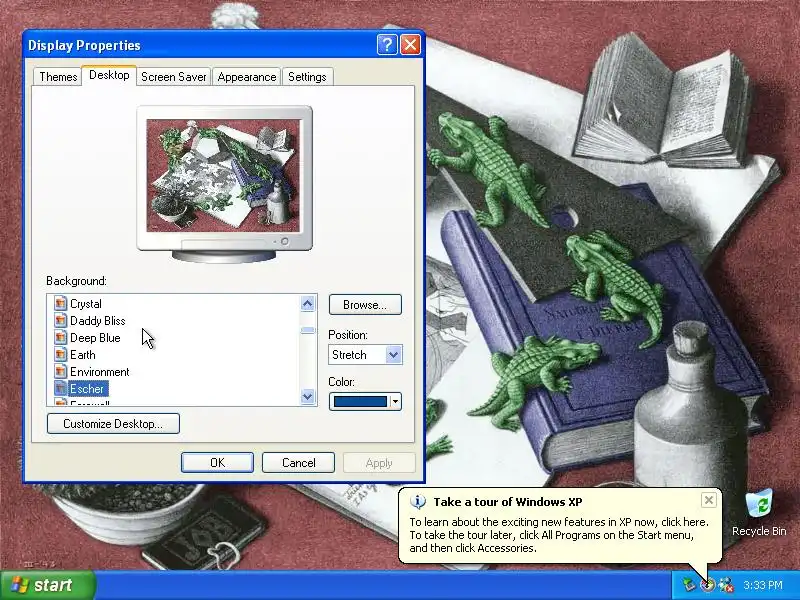Click the Customize Desktop button
This screenshot has width=800, height=600.
point(113,423)
